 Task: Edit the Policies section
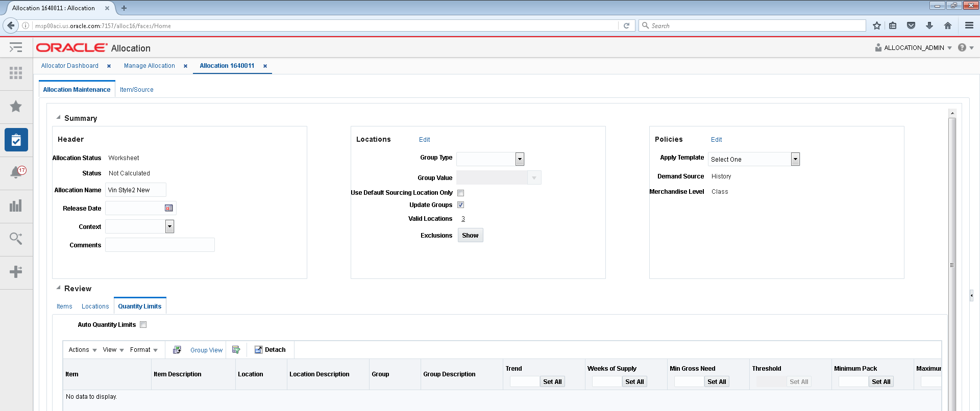(x=717, y=140)
